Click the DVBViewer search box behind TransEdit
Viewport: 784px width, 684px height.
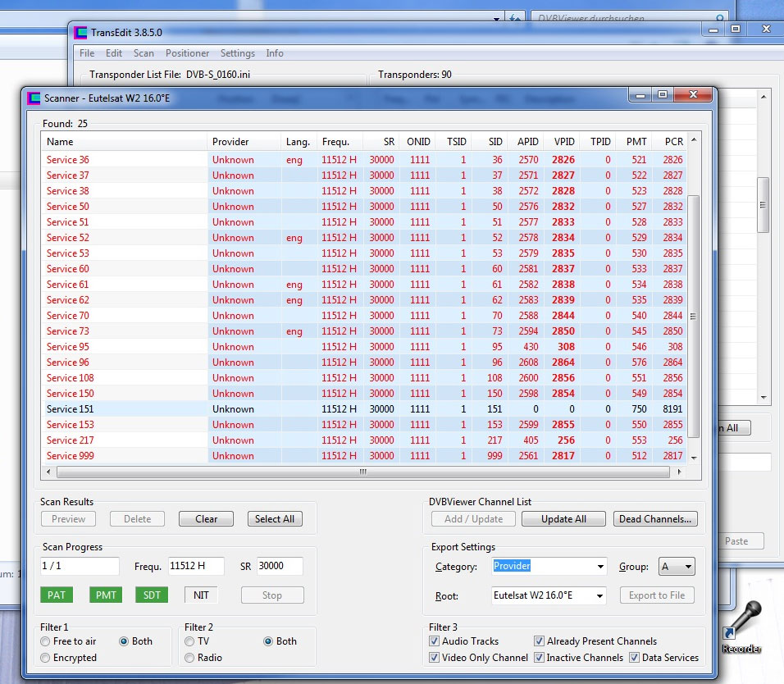click(x=629, y=17)
